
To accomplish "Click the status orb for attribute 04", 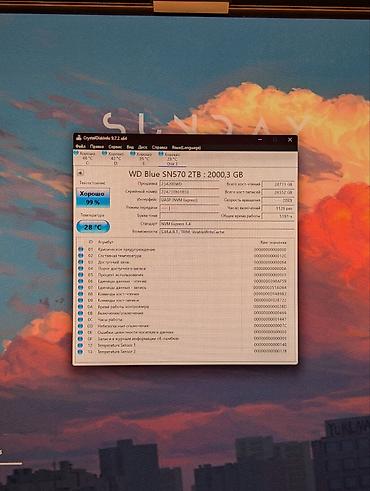I will tap(81, 268).
